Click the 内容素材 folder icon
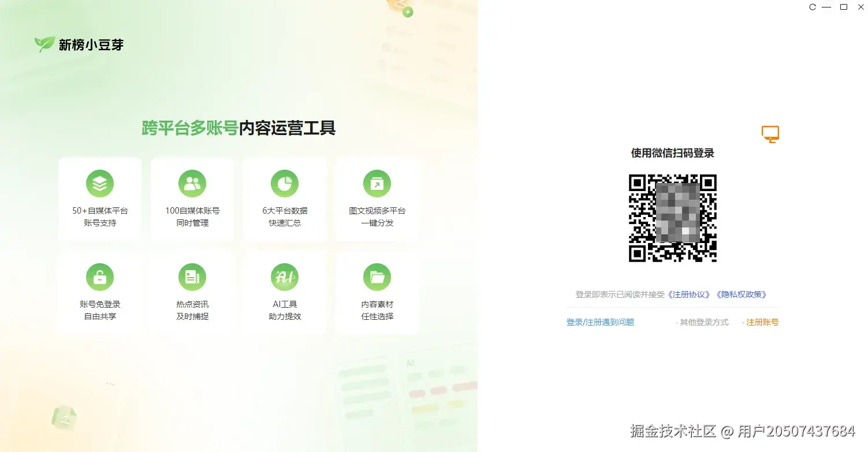The width and height of the screenshot is (868, 452). click(x=377, y=278)
